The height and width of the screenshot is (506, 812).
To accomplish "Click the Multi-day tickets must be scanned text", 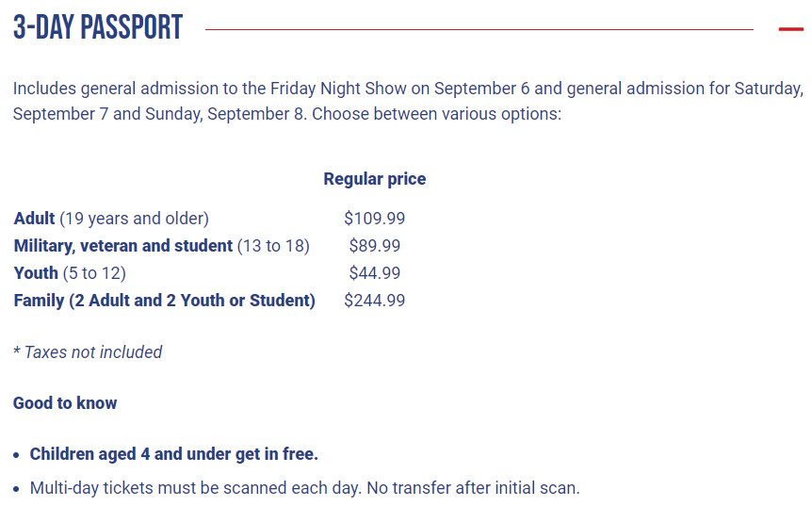I will coord(304,488).
